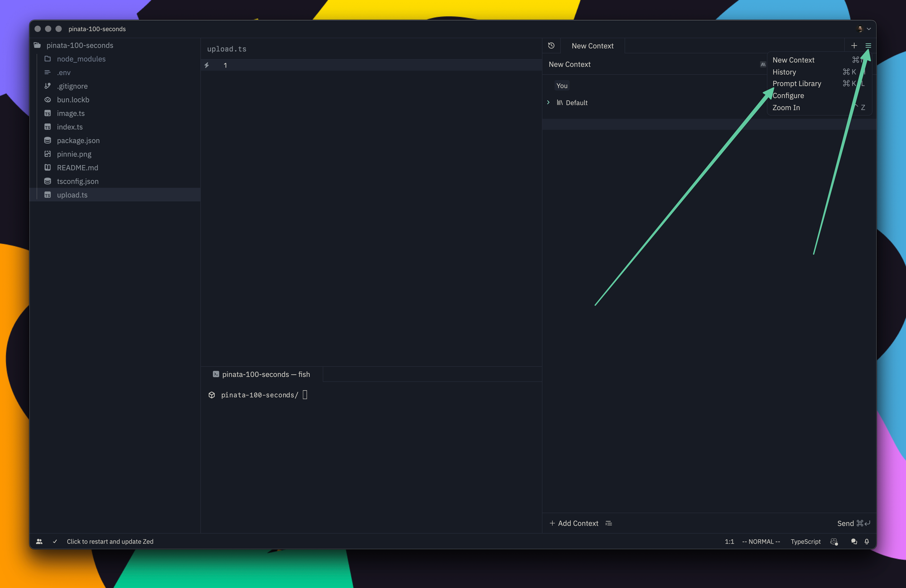Choose Configure in the assistant menu
Screen dimensions: 906x588
point(788,96)
